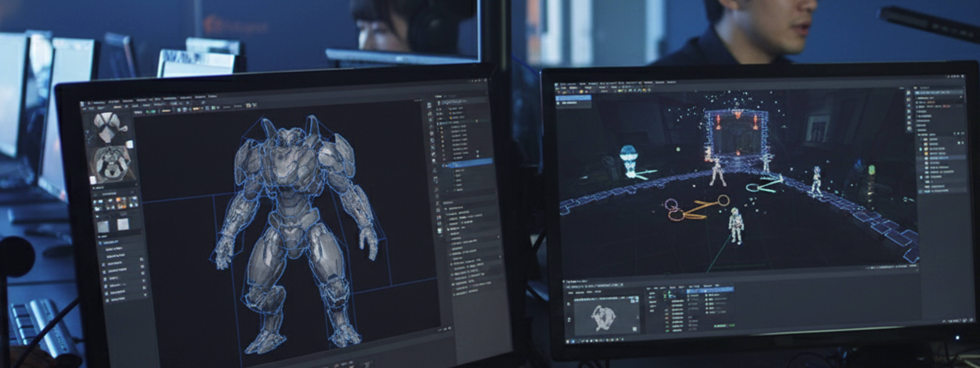Expand the first folder in right monitor's scene tree
The image size is (980, 368).
926,140
